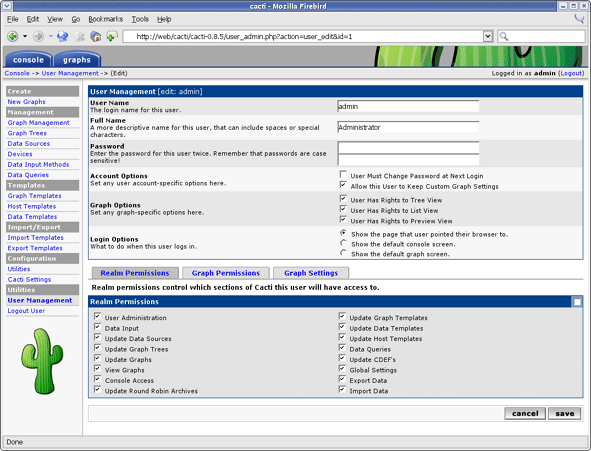Click the Home icon in toolbar

point(96,37)
